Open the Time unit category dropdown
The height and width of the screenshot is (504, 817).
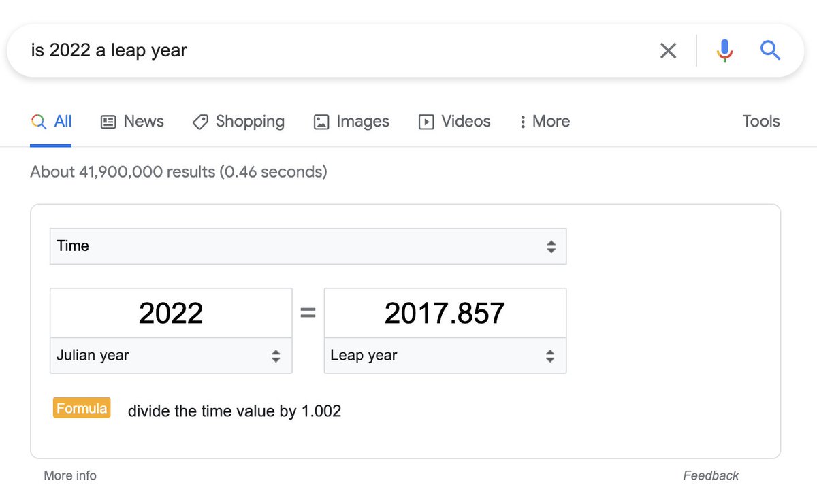pyautogui.click(x=308, y=246)
